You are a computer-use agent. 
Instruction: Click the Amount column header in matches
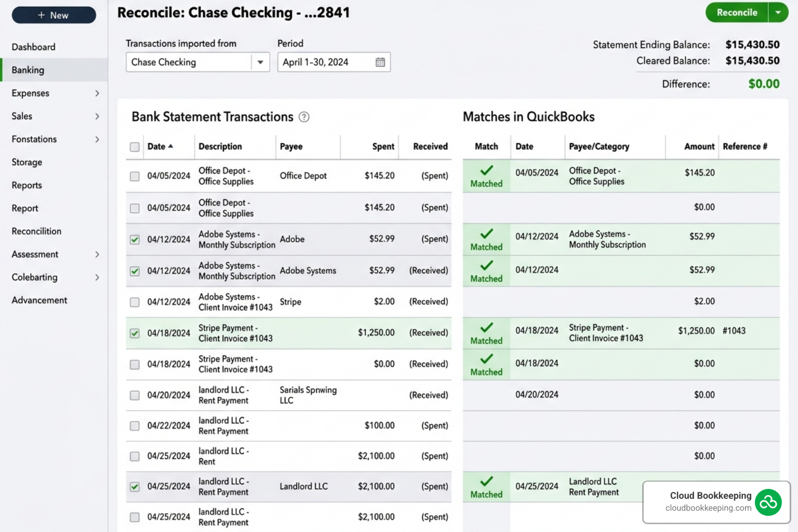point(699,147)
